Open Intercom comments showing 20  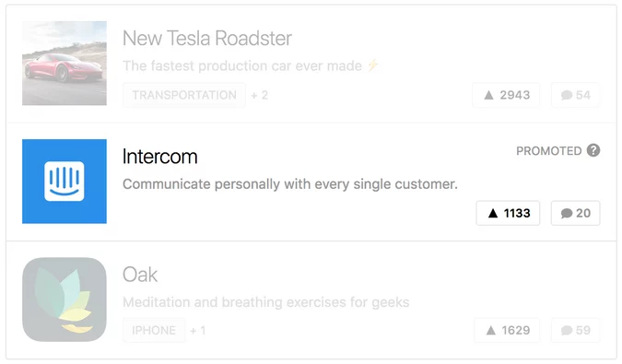pyautogui.click(x=575, y=213)
